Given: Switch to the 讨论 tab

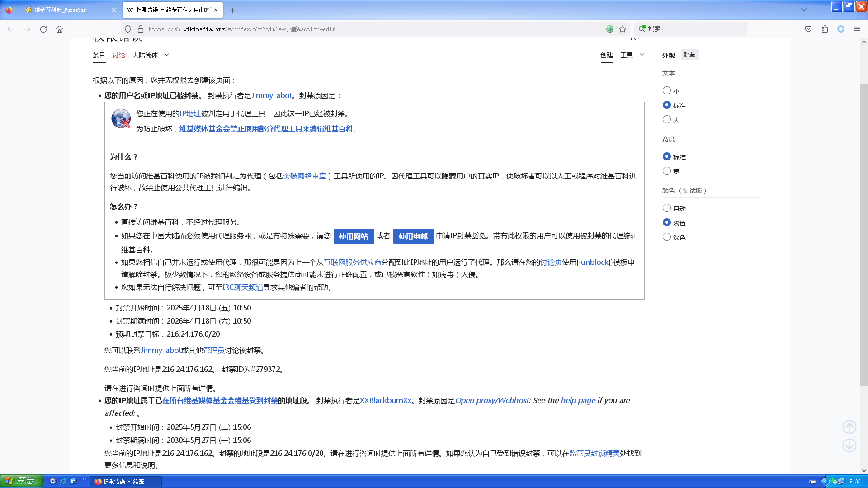Looking at the screenshot, I should coord(119,55).
